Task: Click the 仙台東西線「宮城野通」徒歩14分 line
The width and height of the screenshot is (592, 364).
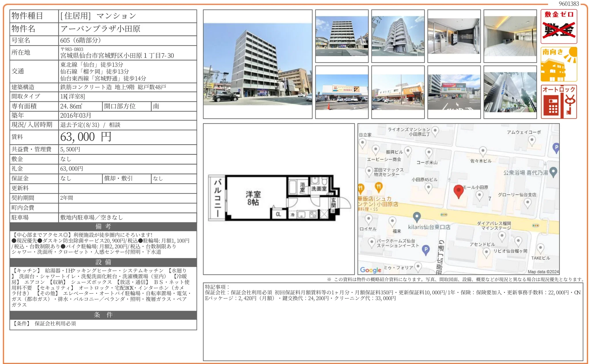Action: [x=103, y=78]
